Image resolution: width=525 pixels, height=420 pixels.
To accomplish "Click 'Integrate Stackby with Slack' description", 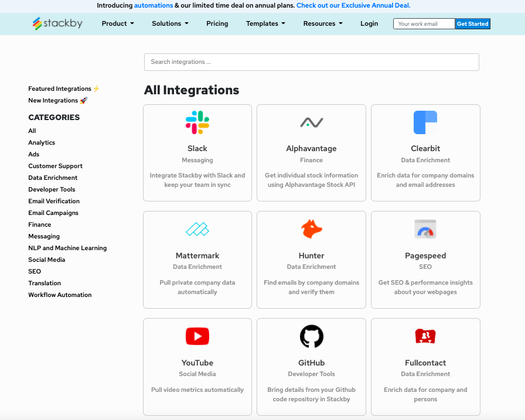I will coord(197,180).
